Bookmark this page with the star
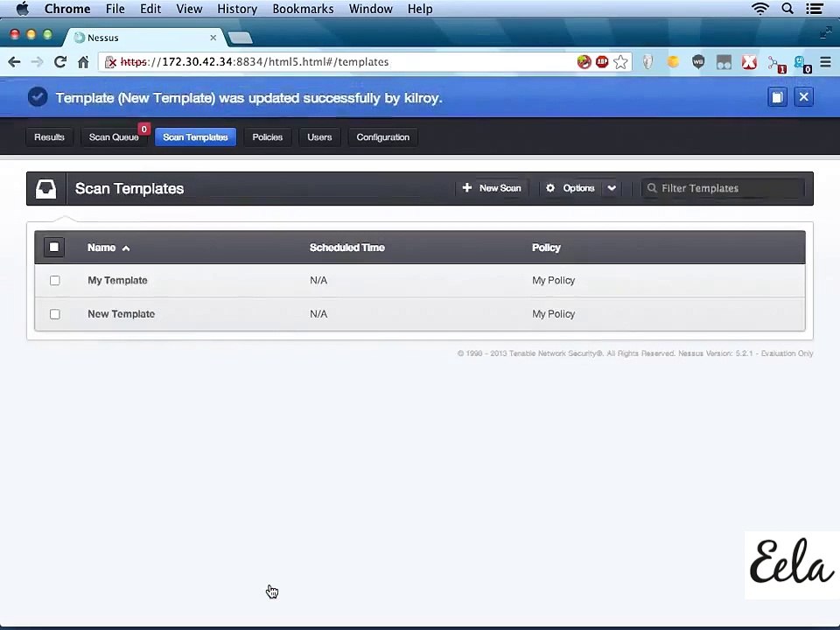 [x=620, y=62]
